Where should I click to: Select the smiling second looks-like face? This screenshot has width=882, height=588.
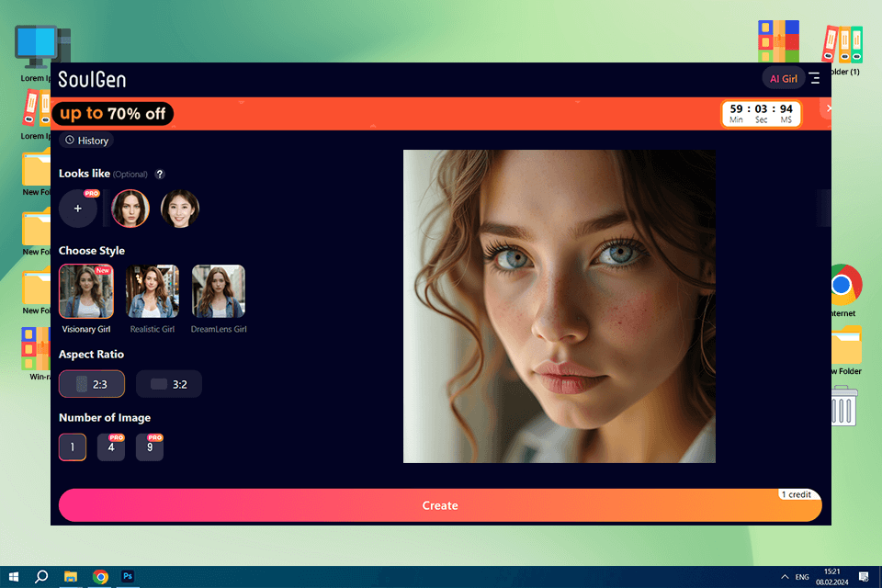(x=180, y=209)
